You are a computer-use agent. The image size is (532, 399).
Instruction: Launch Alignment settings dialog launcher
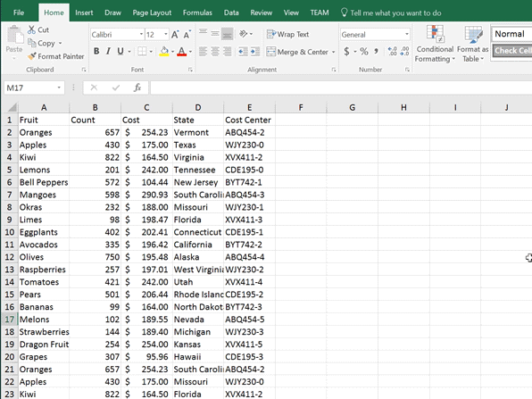[x=334, y=70]
